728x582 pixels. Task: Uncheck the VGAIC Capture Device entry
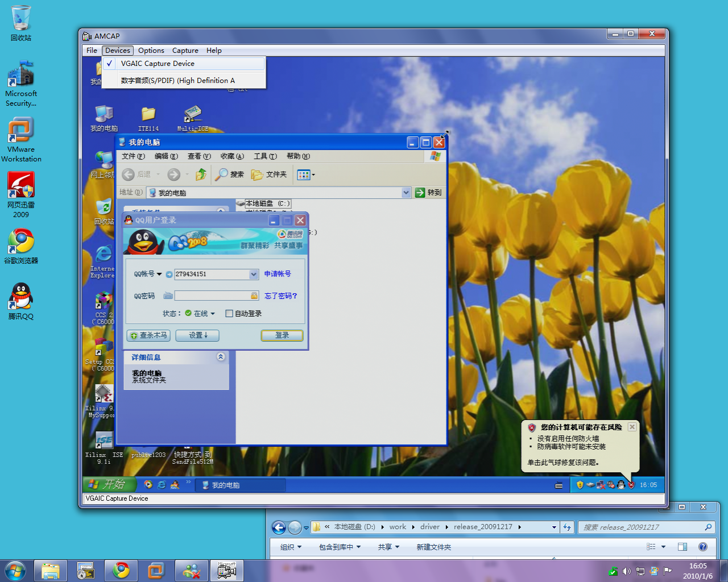click(183, 64)
